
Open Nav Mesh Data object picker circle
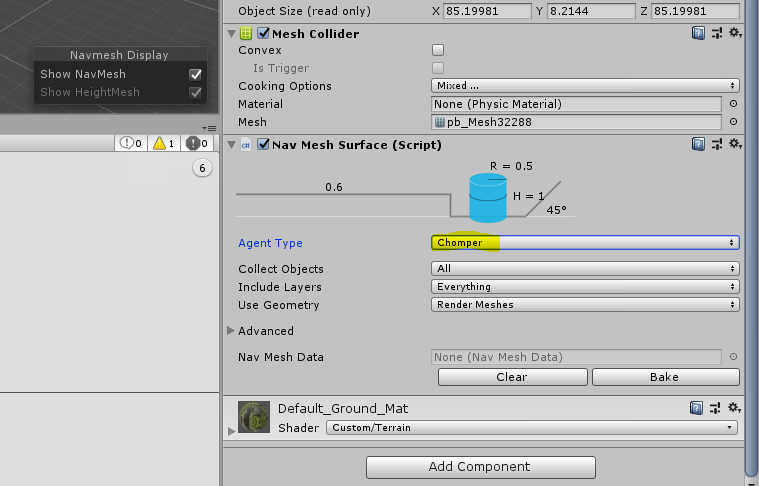pyautogui.click(x=733, y=357)
